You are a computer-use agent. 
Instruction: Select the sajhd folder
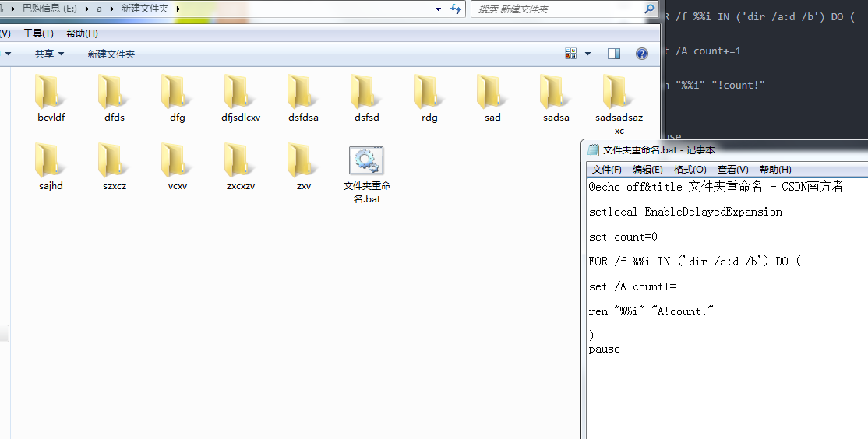(x=51, y=160)
